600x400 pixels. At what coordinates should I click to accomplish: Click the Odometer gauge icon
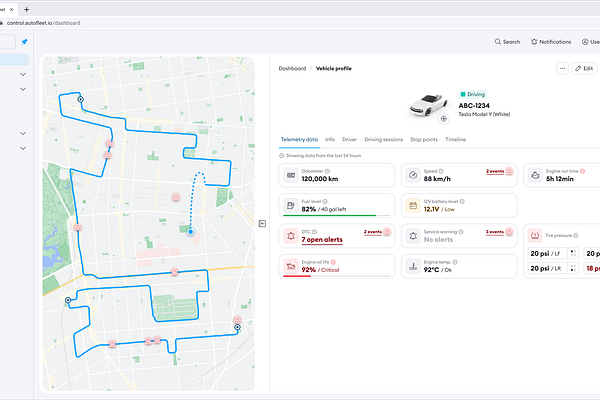click(291, 175)
